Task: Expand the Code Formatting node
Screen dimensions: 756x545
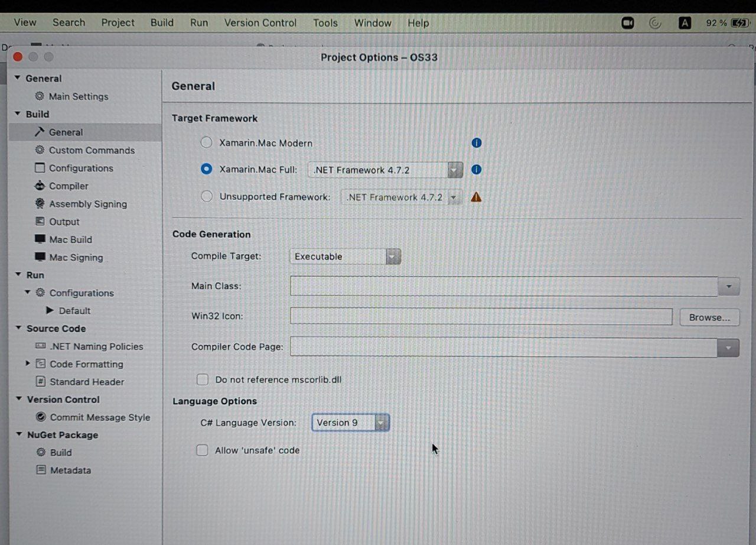Action: tap(27, 363)
